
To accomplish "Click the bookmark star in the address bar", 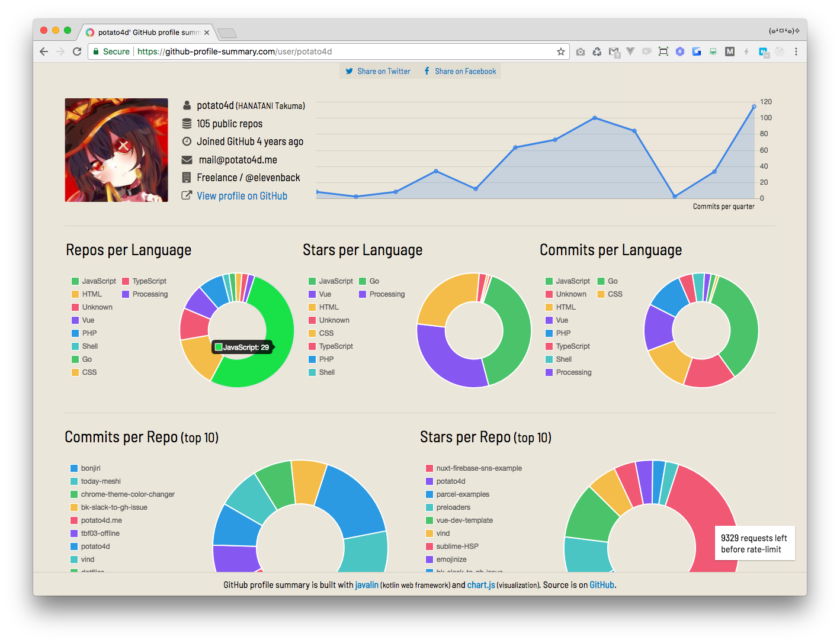I will pos(560,52).
